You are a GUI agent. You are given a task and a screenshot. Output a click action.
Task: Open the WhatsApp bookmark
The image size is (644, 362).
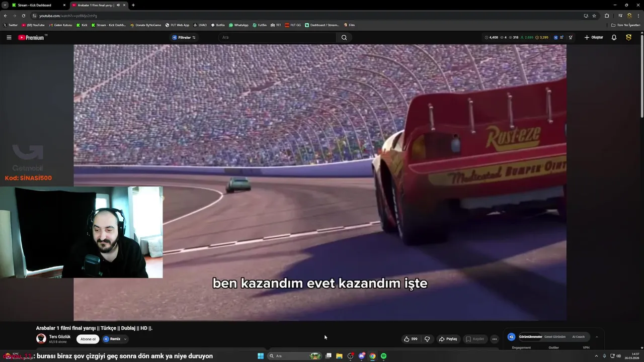pos(238,25)
